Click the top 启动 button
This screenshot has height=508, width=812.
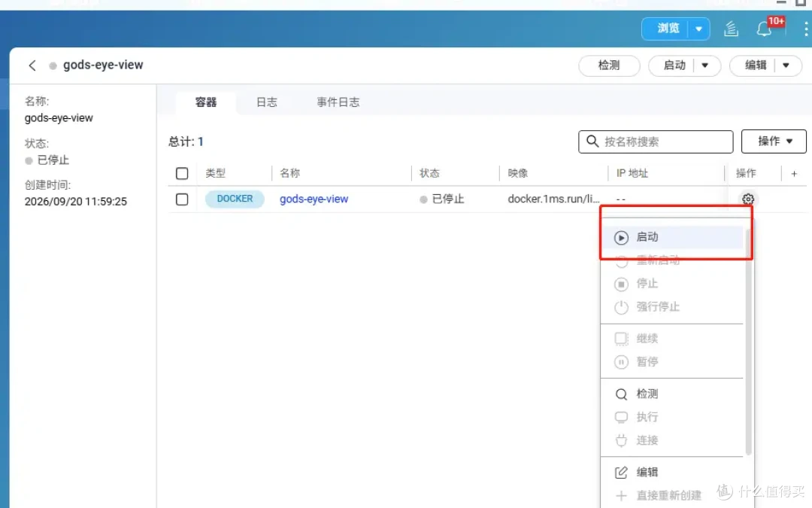point(674,65)
